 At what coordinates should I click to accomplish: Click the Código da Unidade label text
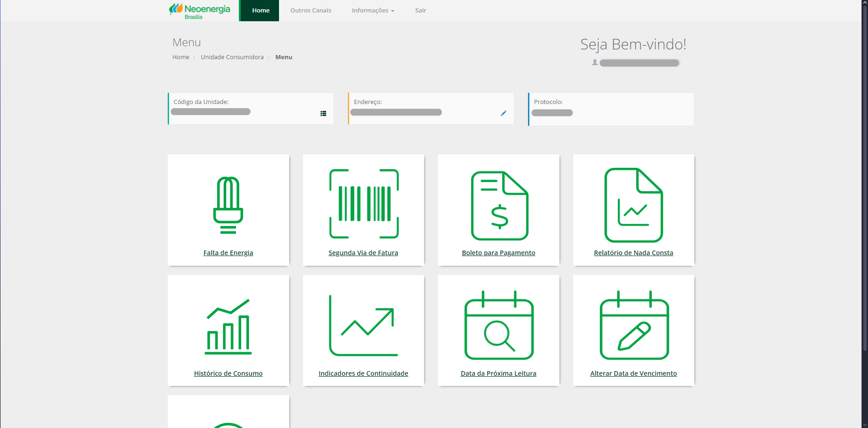point(201,102)
